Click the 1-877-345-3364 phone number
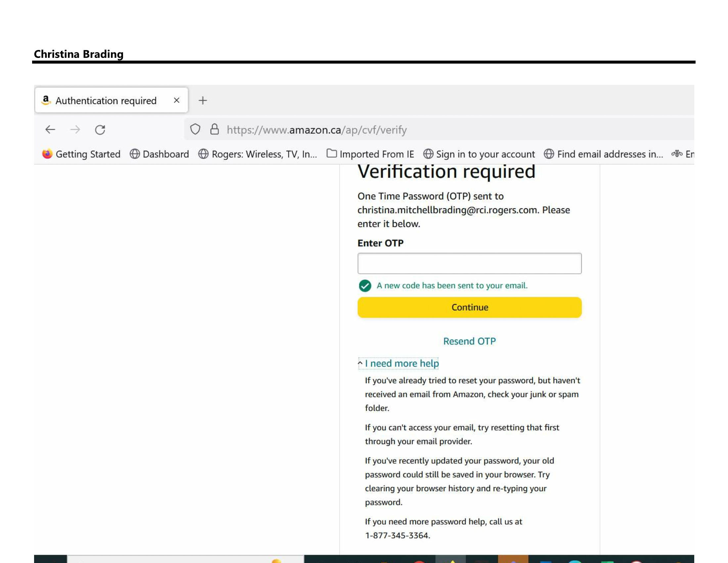Image resolution: width=728 pixels, height=563 pixels. point(397,535)
